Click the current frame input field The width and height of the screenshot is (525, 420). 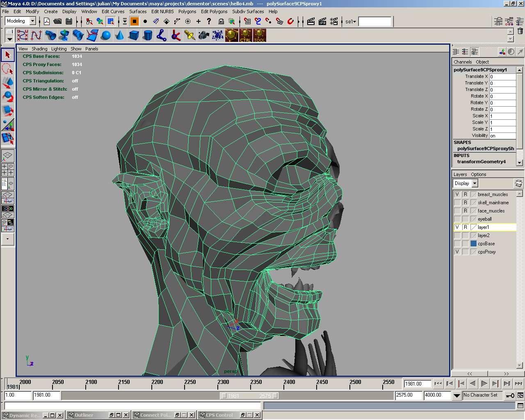[417, 384]
